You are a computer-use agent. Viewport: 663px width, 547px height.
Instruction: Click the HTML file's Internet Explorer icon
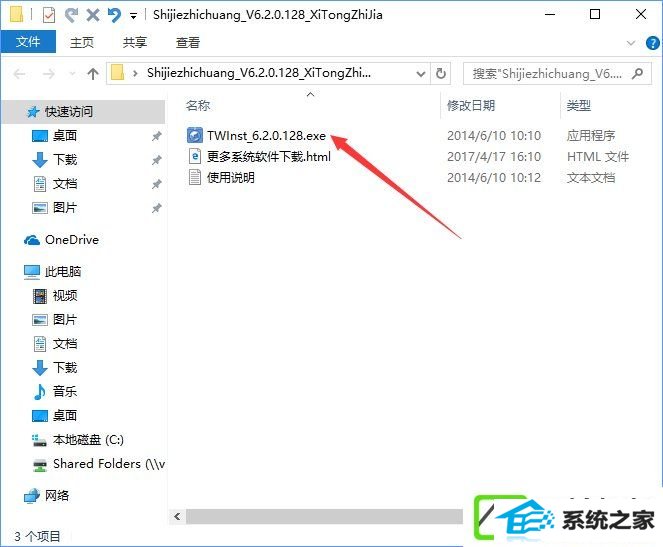195,156
